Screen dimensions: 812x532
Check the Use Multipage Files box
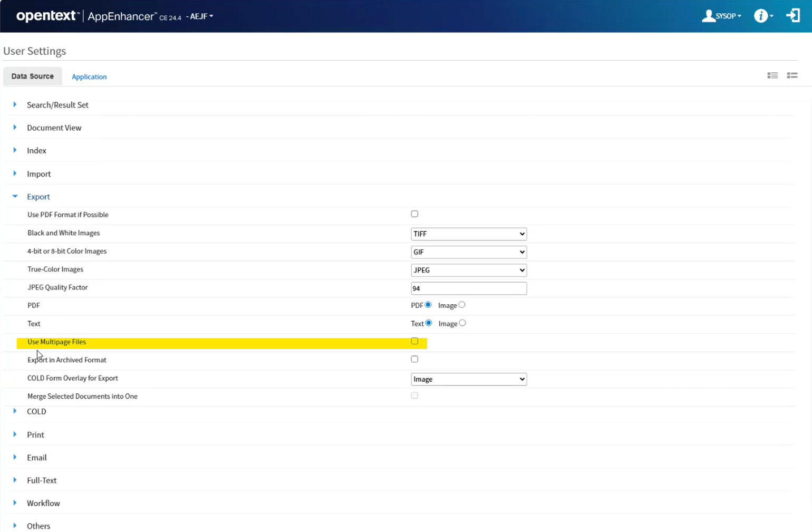point(414,341)
